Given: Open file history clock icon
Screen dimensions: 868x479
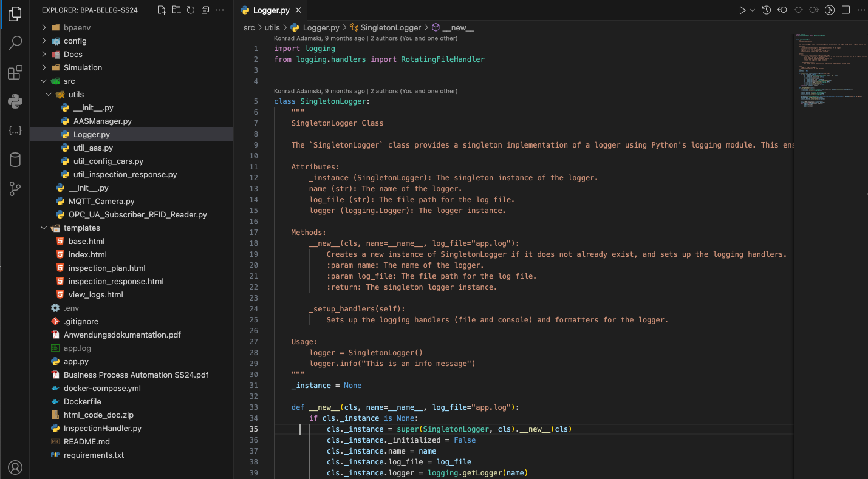Looking at the screenshot, I should 767,10.
